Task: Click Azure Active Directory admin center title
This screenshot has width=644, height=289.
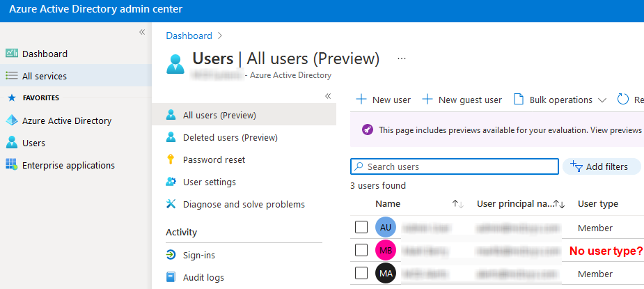Action: click(95, 9)
